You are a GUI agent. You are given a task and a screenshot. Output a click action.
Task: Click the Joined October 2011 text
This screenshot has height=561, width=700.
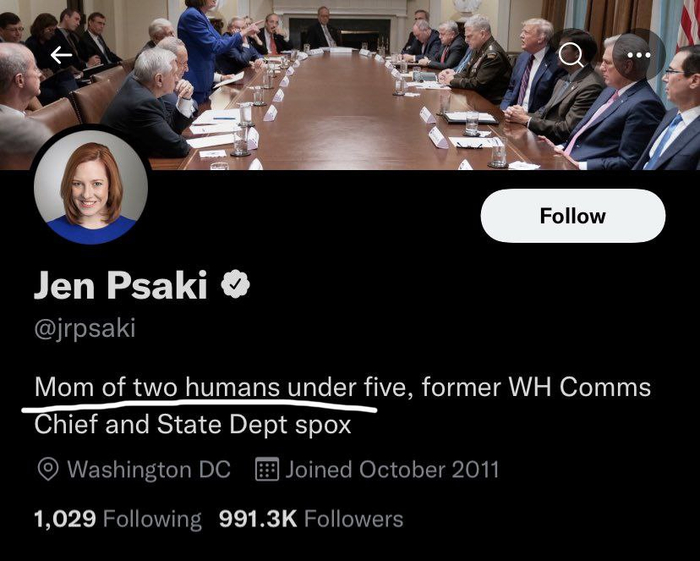(x=392, y=470)
